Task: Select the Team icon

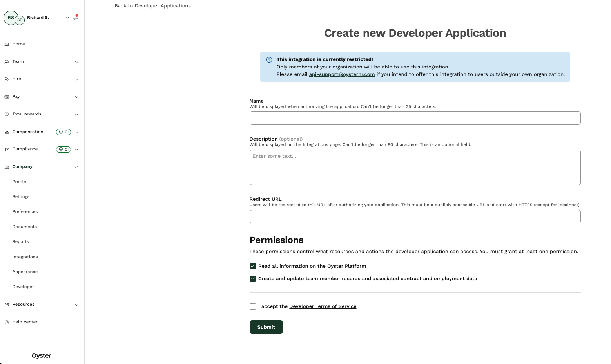Action: pyautogui.click(x=6, y=61)
